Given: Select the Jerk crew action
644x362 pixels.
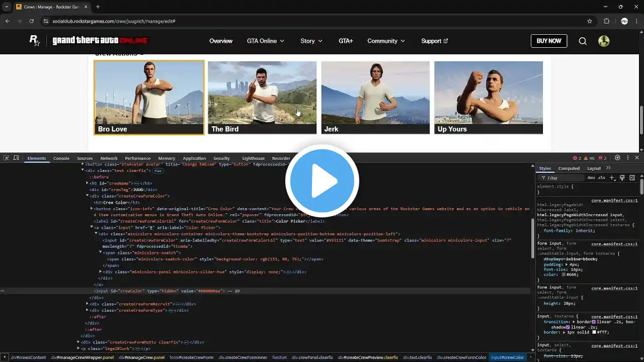Looking at the screenshot, I should coord(375,98).
